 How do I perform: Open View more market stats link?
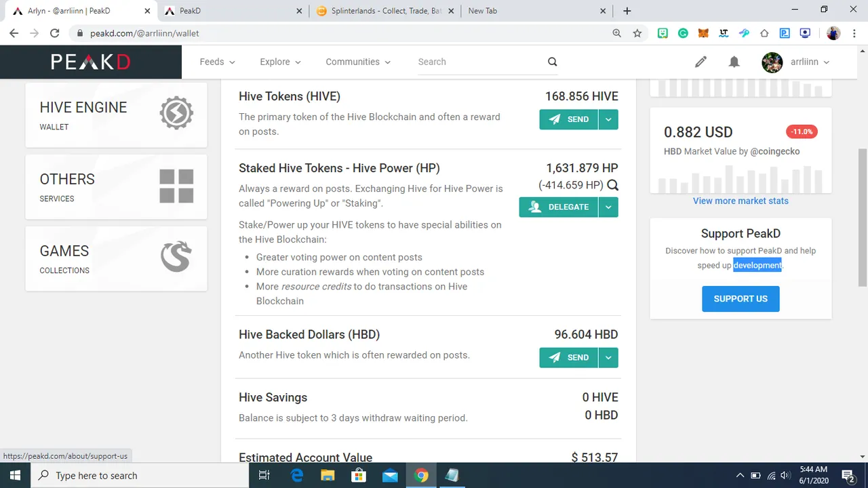(x=741, y=201)
